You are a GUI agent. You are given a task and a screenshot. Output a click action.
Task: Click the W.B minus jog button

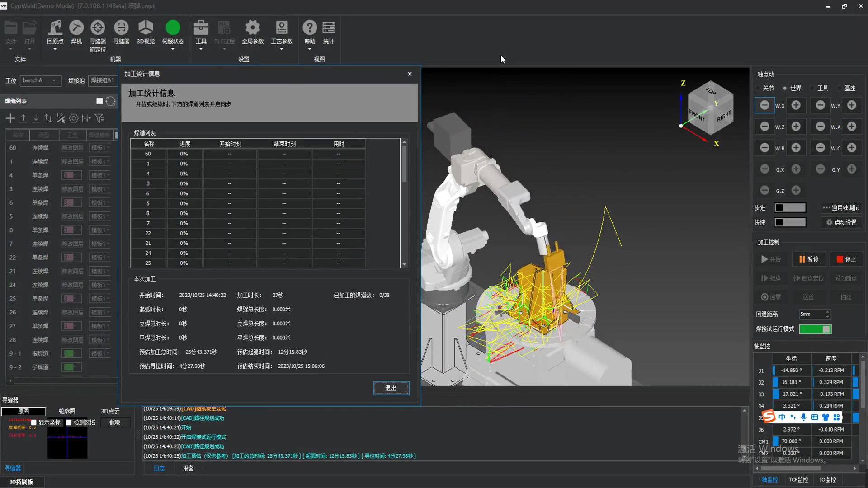[x=764, y=148]
